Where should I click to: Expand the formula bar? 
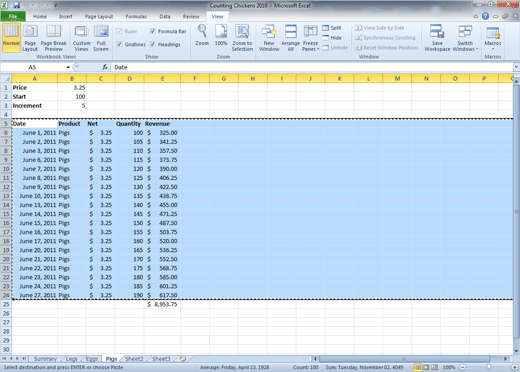click(x=516, y=67)
